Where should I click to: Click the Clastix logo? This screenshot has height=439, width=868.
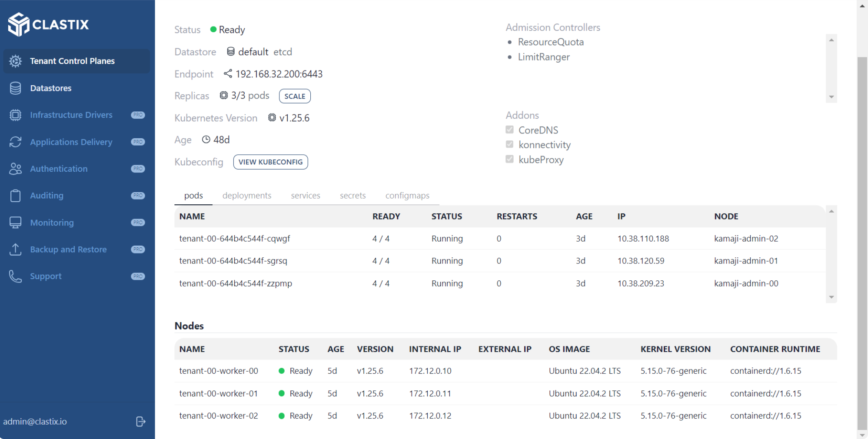(48, 24)
